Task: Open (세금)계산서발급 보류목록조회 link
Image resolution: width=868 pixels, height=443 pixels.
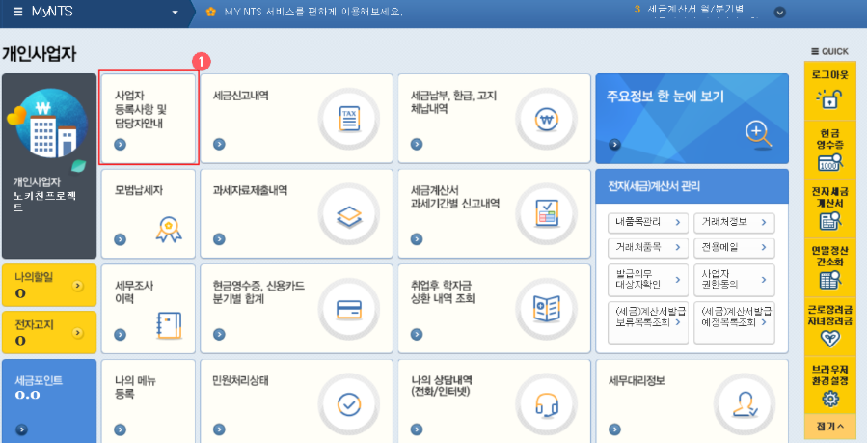Action: (x=648, y=321)
